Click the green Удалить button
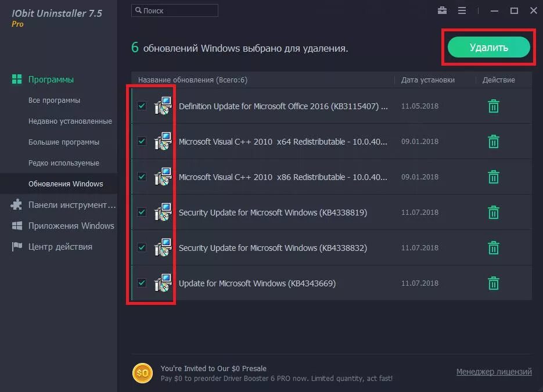Image resolution: width=543 pixels, height=392 pixels. tap(488, 47)
